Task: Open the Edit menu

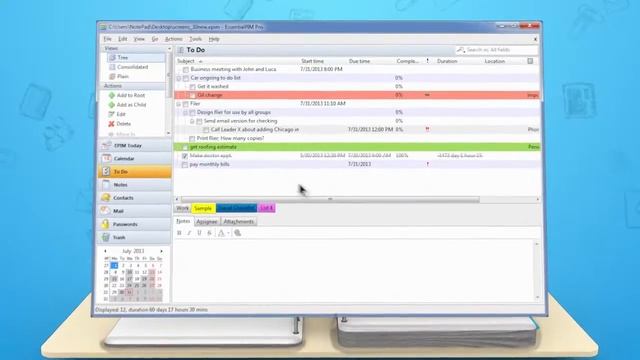Action: tap(122, 39)
